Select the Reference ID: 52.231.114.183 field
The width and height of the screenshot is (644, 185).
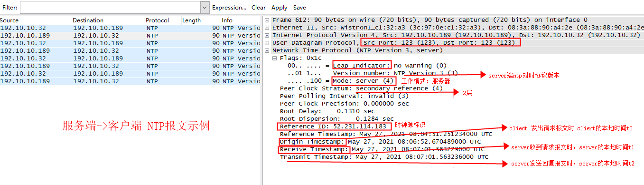pyautogui.click(x=333, y=127)
